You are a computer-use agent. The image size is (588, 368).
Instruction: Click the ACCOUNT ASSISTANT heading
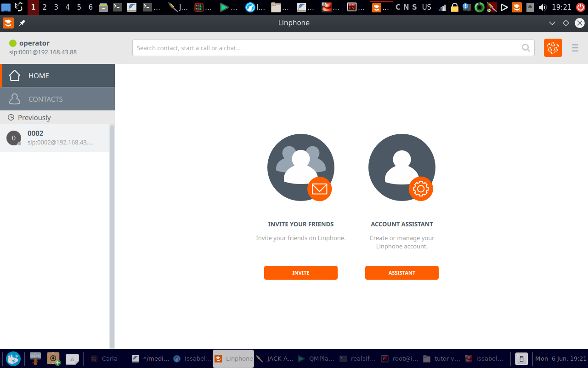click(x=402, y=224)
